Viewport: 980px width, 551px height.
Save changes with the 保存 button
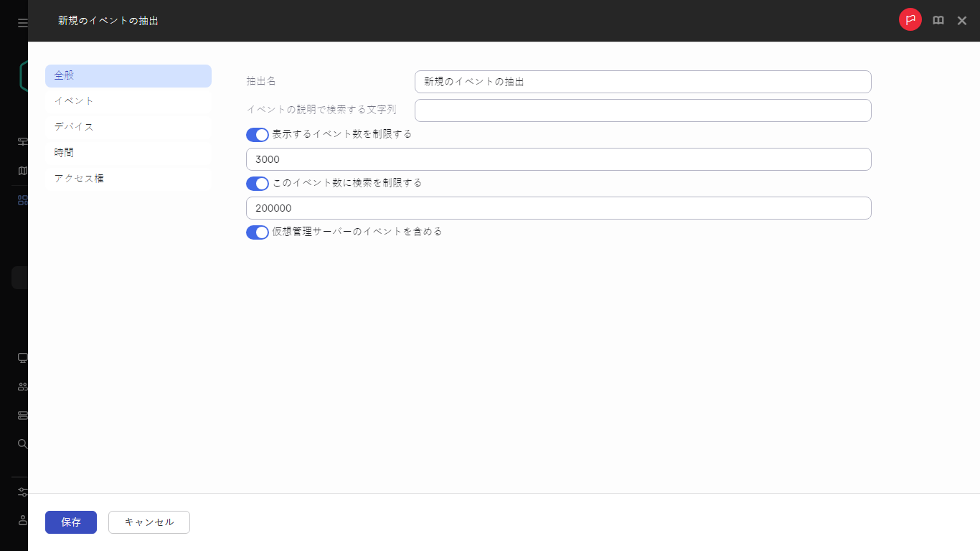70,522
